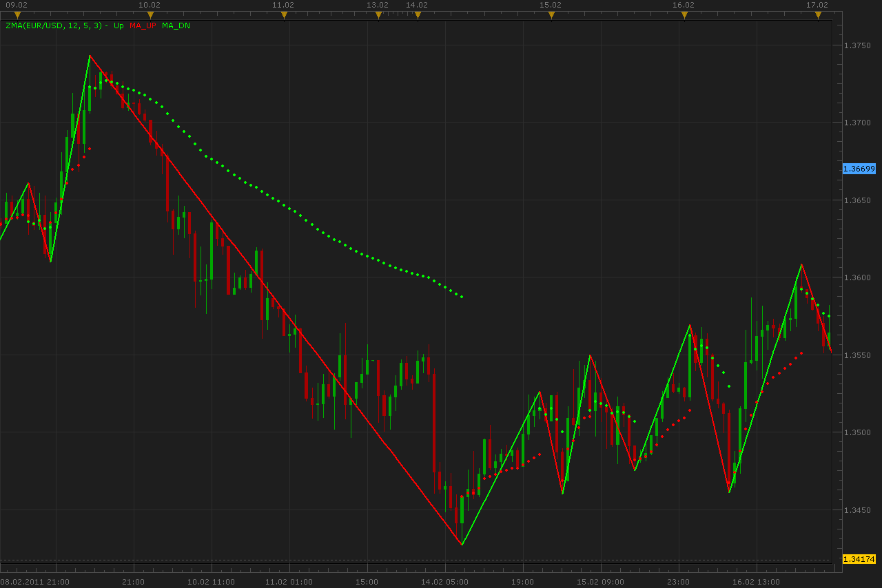Click the green Up legend label

119,25
